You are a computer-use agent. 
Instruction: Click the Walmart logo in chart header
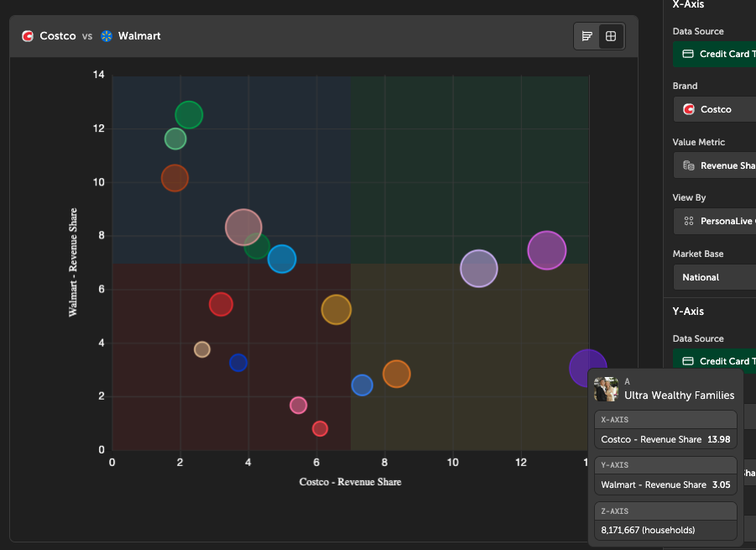(107, 36)
